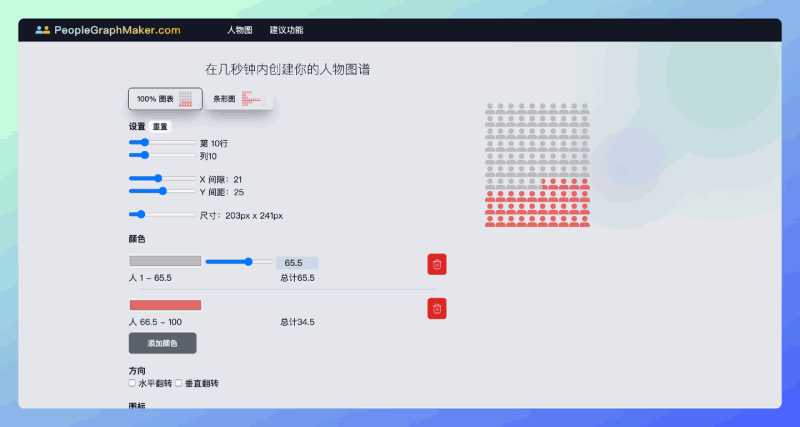
Task: Adjust the Y 间距 25 slider
Action: 162,191
